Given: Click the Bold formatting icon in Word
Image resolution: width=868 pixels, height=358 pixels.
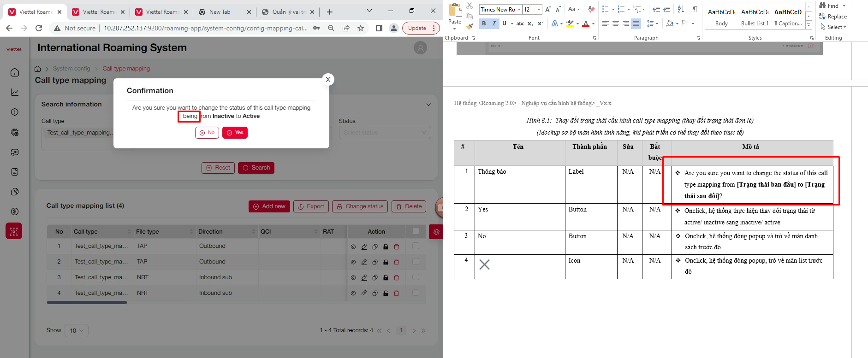Looking at the screenshot, I should point(484,23).
